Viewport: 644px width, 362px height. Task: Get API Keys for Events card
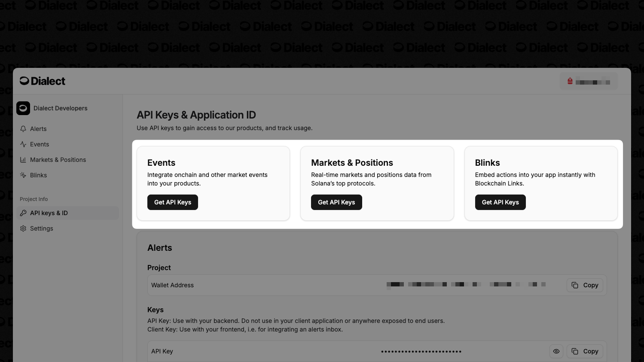coord(173,202)
